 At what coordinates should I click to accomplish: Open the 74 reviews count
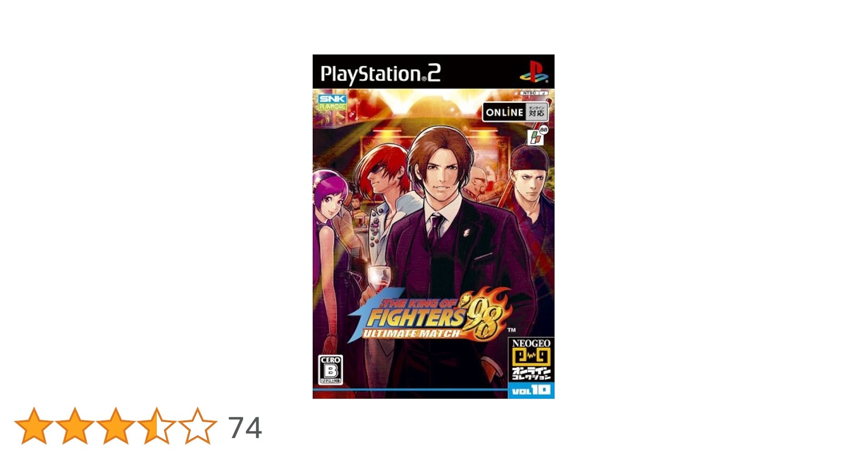(245, 428)
